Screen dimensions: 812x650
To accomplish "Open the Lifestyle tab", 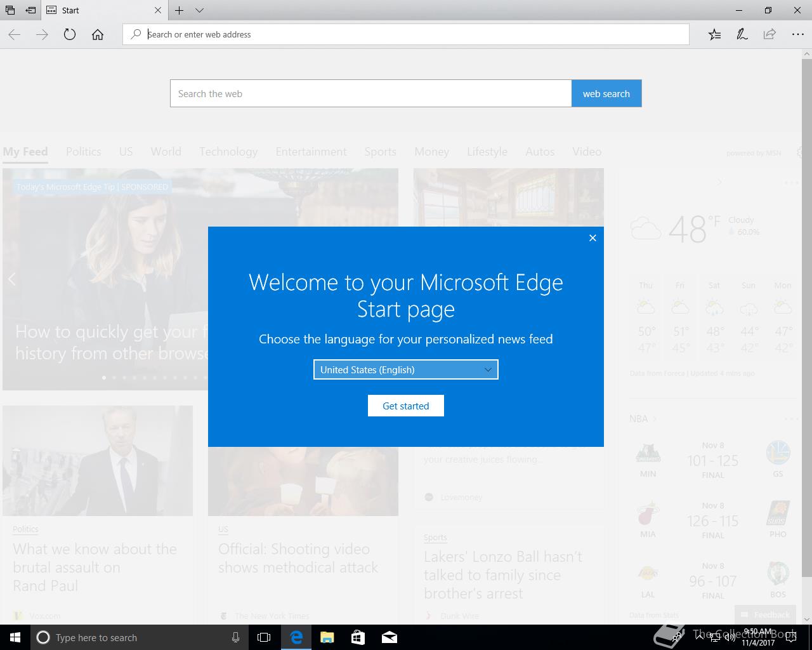I will point(487,152).
